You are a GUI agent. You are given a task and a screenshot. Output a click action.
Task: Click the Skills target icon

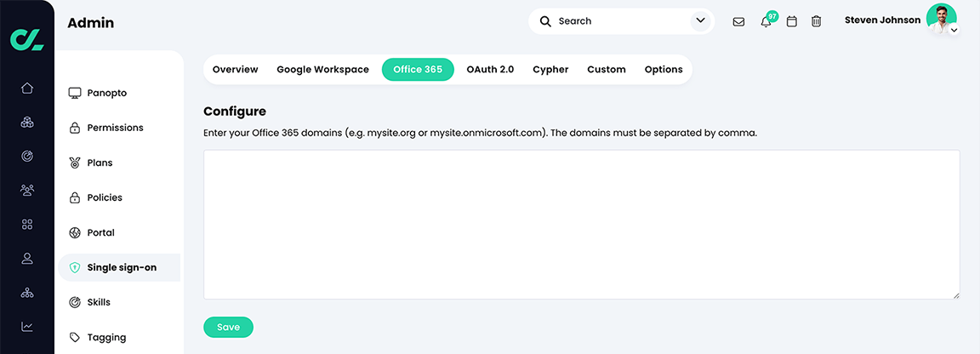(x=74, y=303)
